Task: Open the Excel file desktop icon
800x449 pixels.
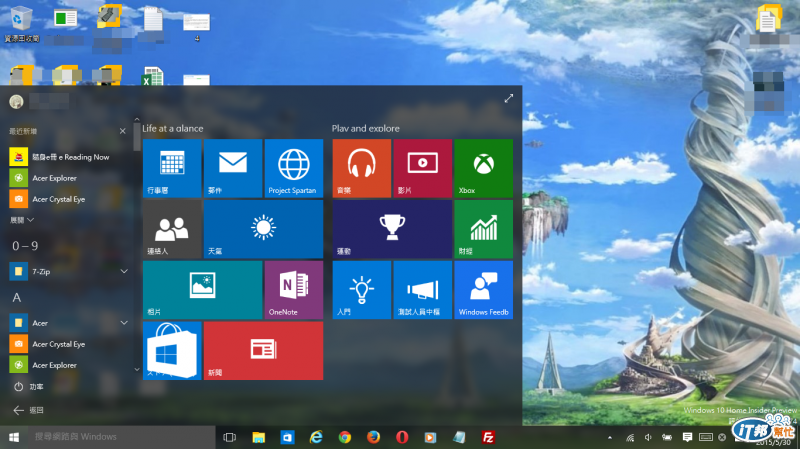Action: tap(153, 77)
